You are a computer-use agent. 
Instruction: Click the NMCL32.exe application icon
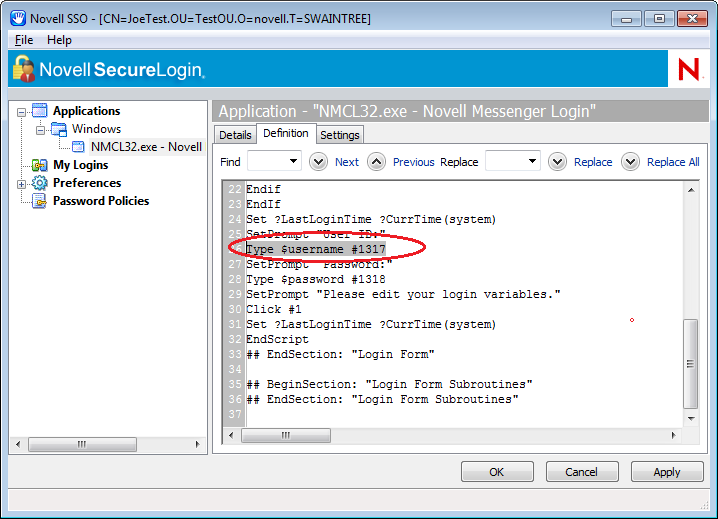pyautogui.click(x=78, y=147)
